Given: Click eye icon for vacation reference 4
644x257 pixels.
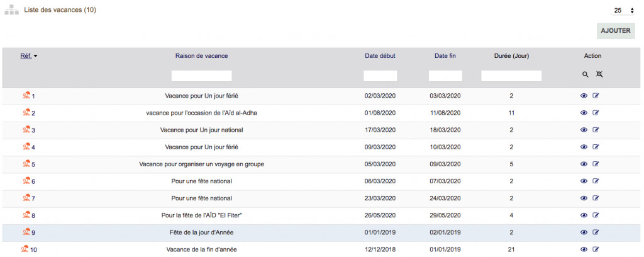Looking at the screenshot, I should (584, 147).
